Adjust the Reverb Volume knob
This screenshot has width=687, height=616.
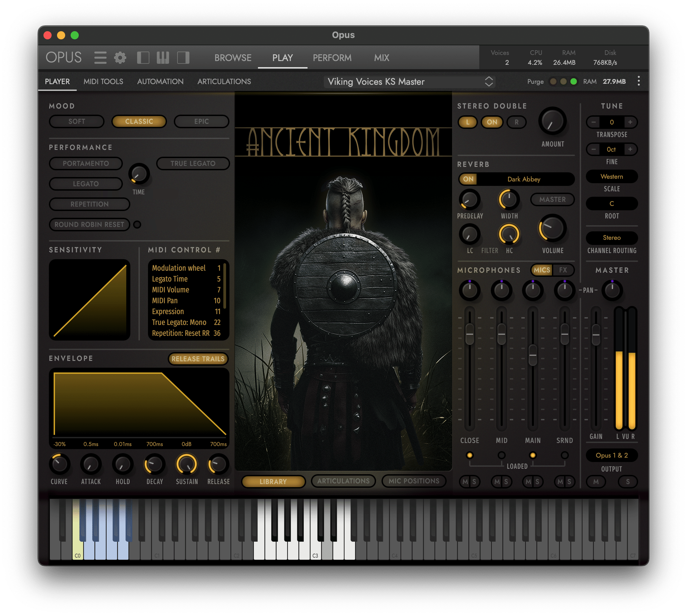[553, 228]
